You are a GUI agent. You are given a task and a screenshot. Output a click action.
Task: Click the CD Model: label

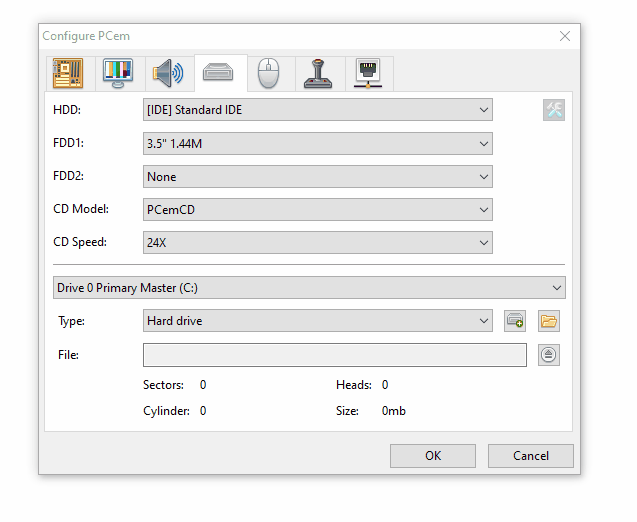pos(81,209)
